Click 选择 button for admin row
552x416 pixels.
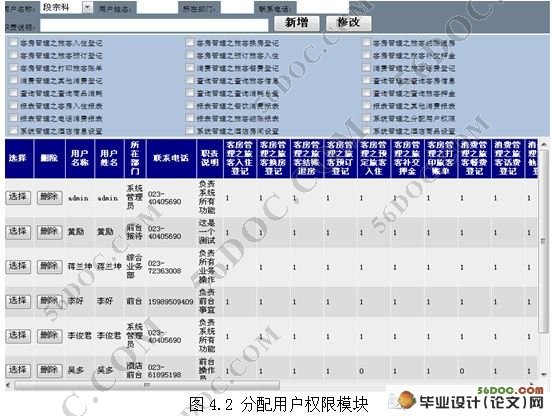pos(18,197)
